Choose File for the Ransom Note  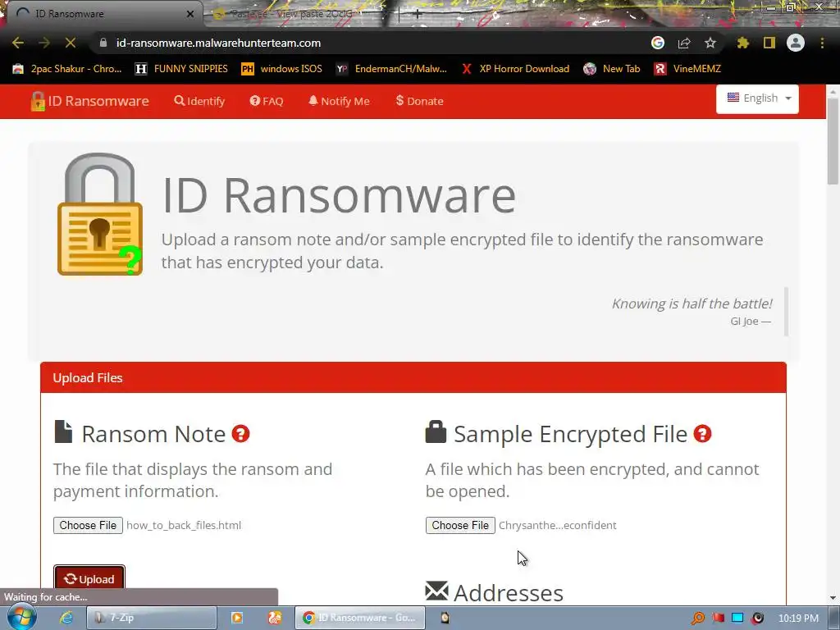tap(88, 525)
